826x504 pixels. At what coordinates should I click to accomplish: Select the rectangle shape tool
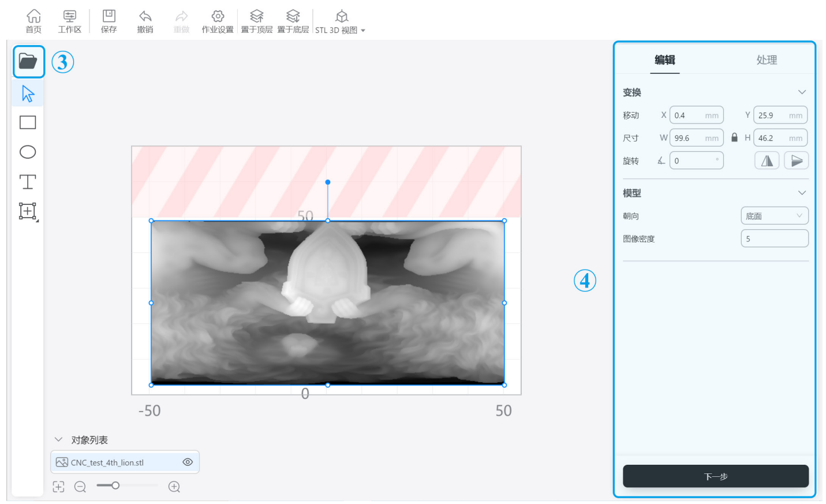[28, 122]
